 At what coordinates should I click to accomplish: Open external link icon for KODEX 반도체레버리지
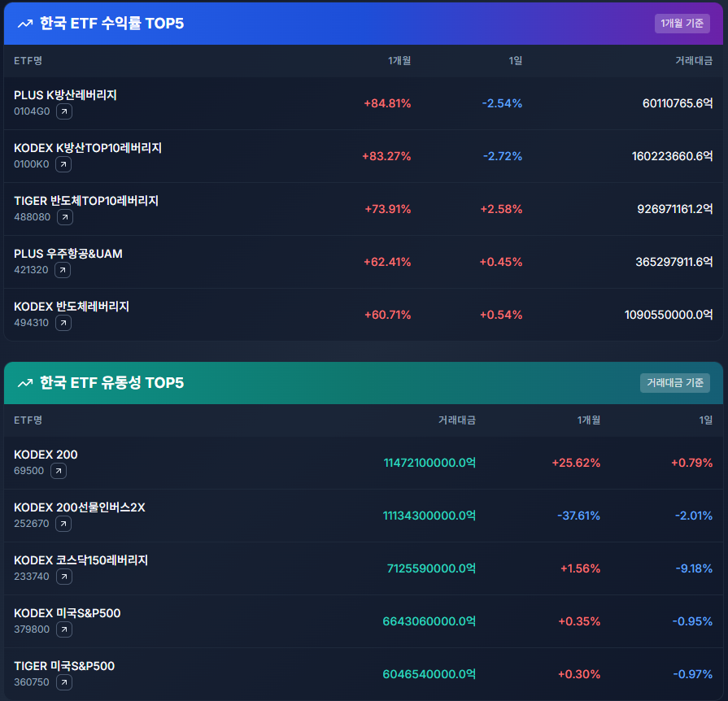point(63,323)
